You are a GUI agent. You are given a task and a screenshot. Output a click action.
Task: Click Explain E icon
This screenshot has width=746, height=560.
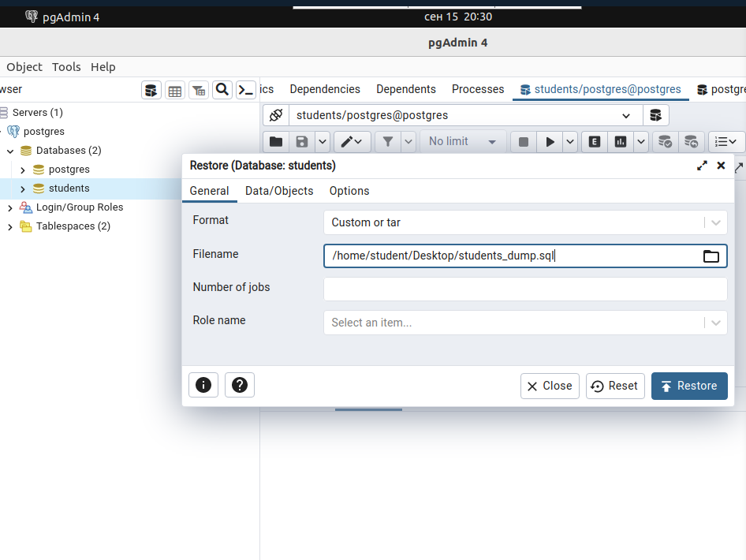pyautogui.click(x=595, y=142)
